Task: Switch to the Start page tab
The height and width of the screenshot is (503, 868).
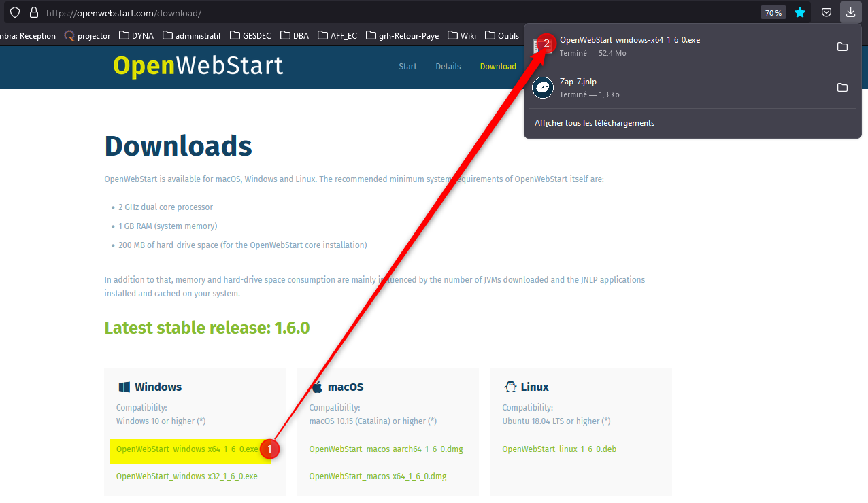Action: [x=407, y=66]
